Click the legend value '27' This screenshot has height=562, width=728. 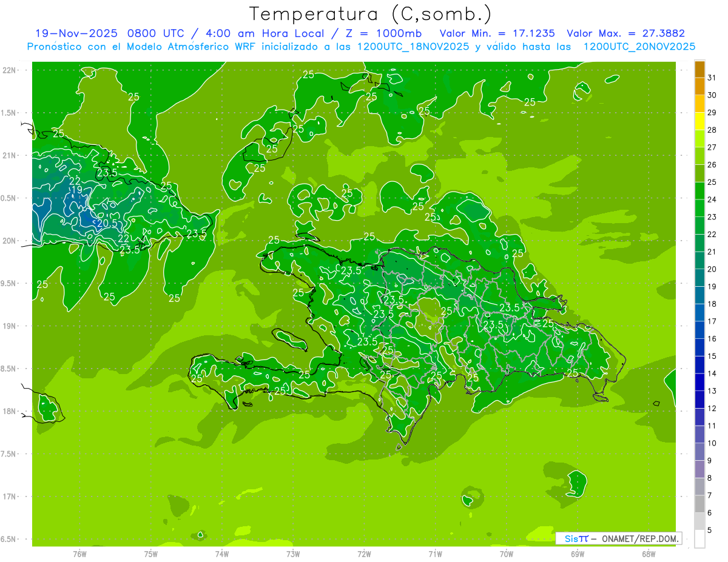[713, 147]
